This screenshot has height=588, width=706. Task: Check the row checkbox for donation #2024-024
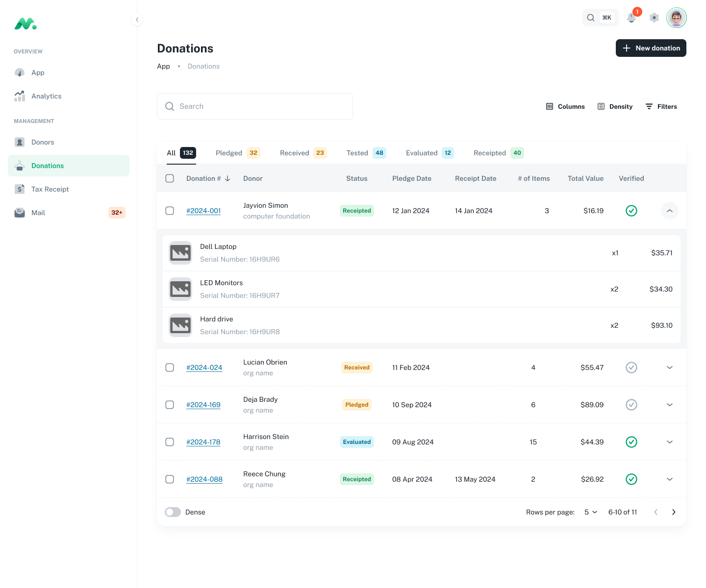(170, 367)
